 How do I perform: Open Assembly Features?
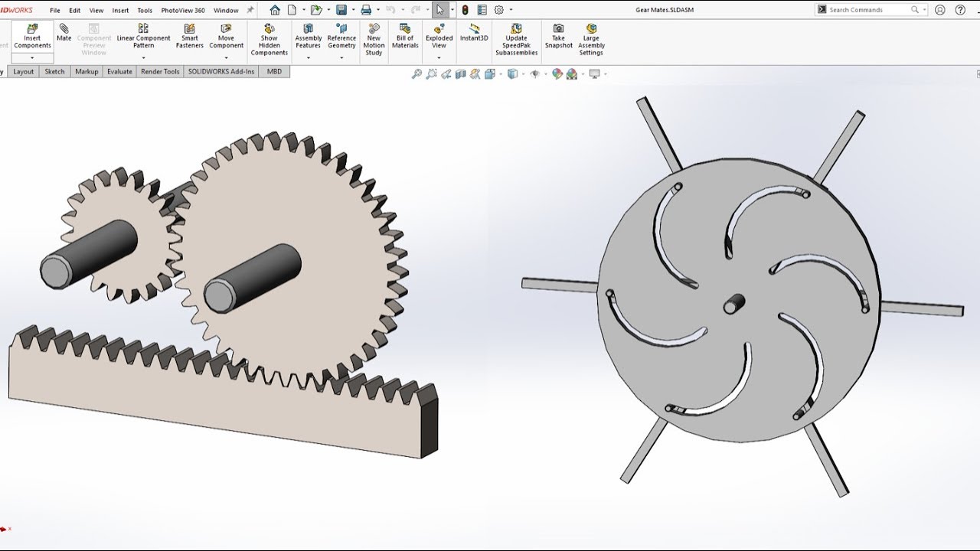tap(309, 36)
